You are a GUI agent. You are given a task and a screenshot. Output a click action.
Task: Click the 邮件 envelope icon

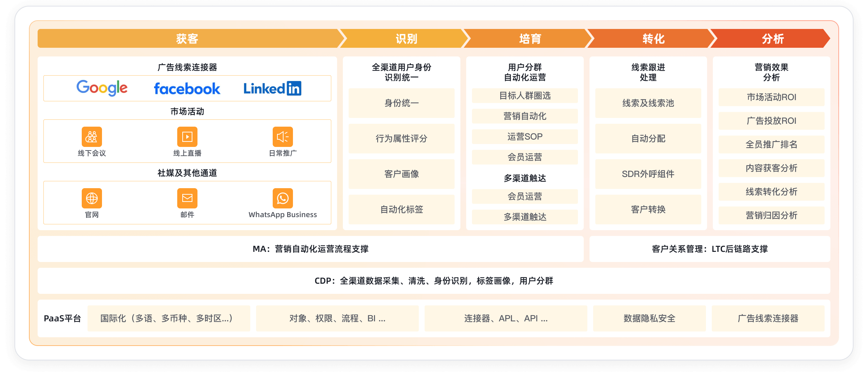pos(187,198)
